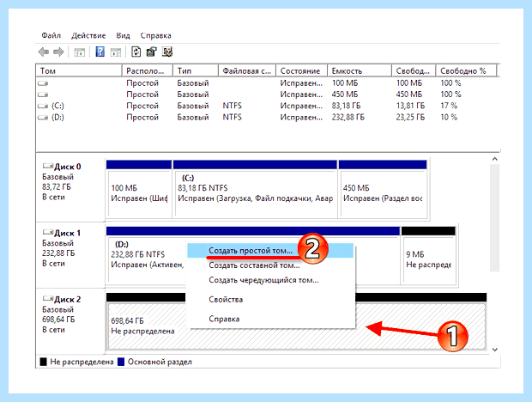Click the NTFS cell in the (D:) row
532x402 pixels.
pos(232,118)
